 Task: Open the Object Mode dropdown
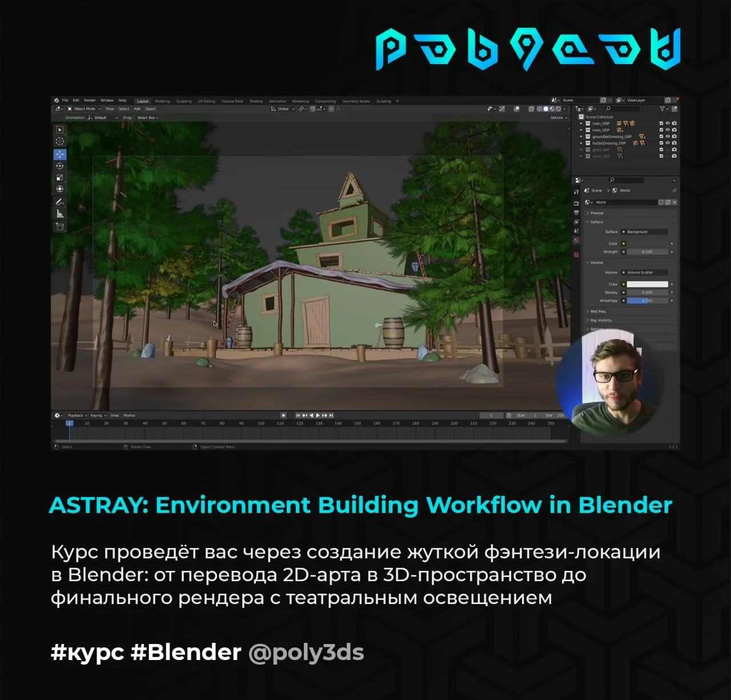pos(84,109)
